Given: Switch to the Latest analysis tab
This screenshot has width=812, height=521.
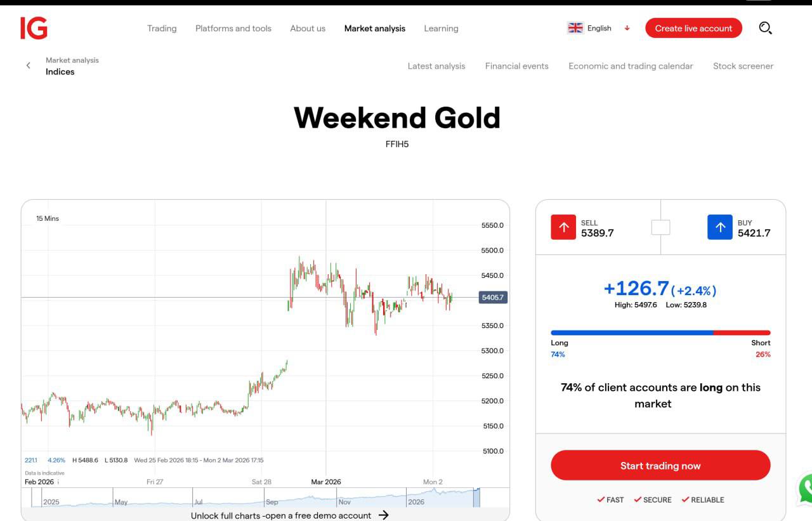Looking at the screenshot, I should (436, 66).
